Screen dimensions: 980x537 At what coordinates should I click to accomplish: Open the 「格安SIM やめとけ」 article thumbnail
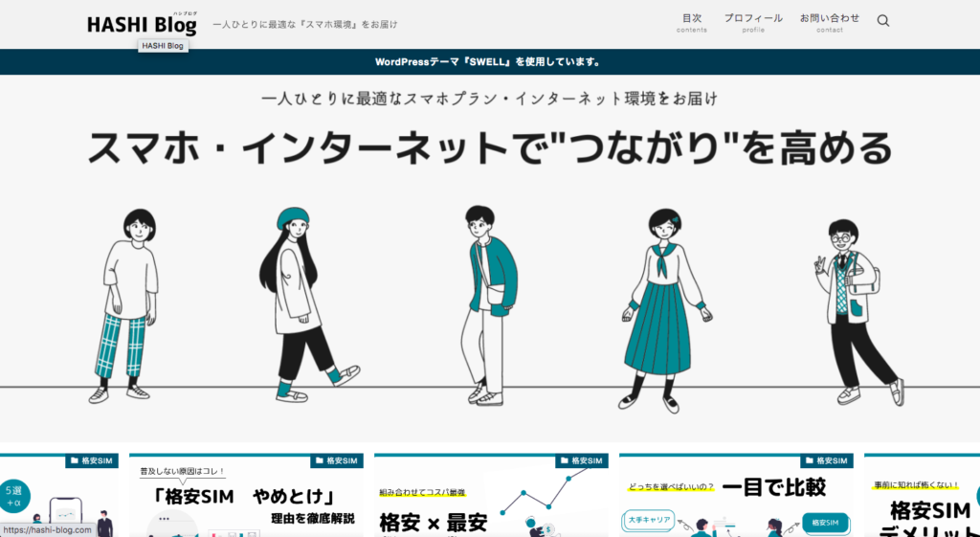click(x=246, y=503)
